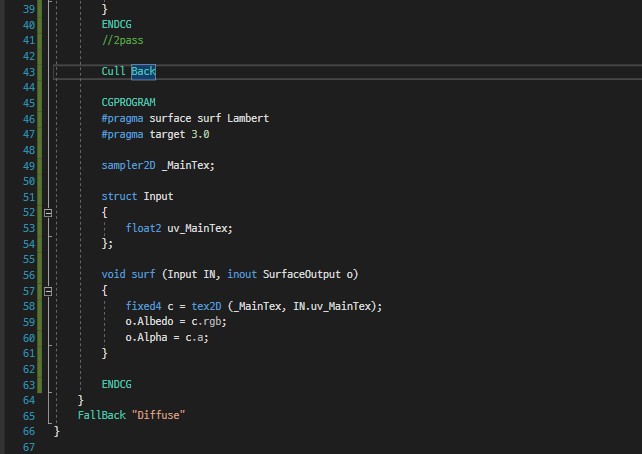Click 'FallBack "Diffuse"' on line 65

click(131, 416)
